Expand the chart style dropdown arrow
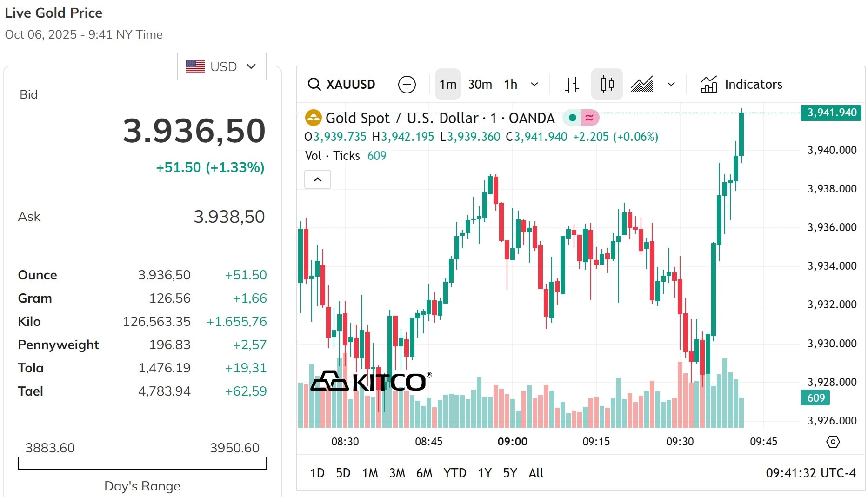The image size is (868, 497). tap(671, 84)
